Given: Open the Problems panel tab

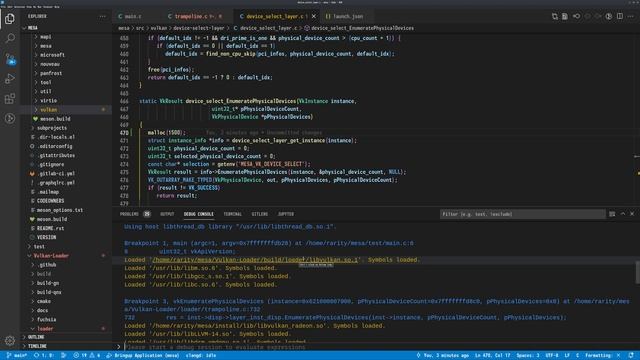Looking at the screenshot, I should [x=135, y=214].
